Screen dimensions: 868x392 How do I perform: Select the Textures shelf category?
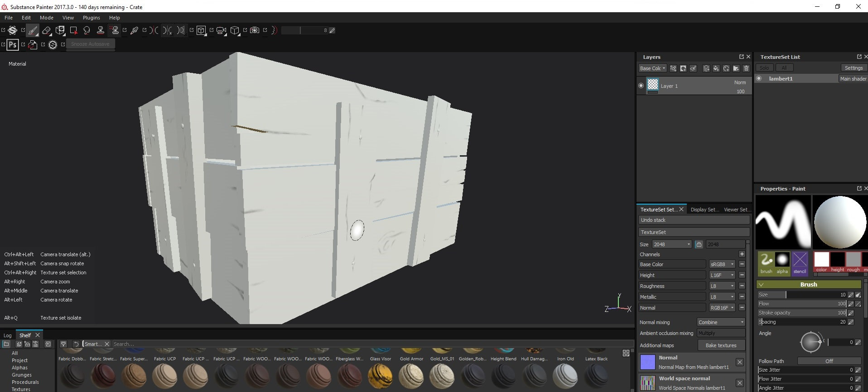(21, 389)
